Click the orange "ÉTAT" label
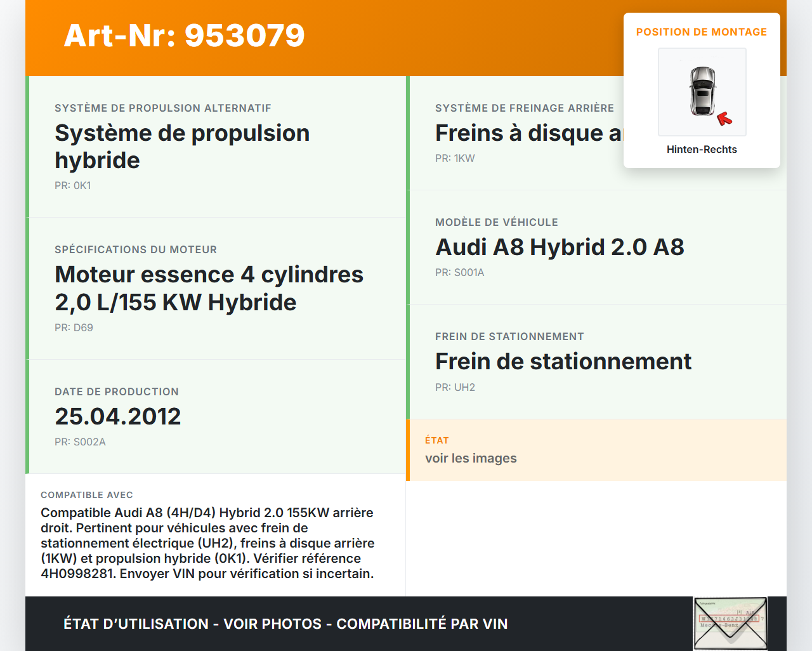This screenshot has height=651, width=812. tap(437, 440)
